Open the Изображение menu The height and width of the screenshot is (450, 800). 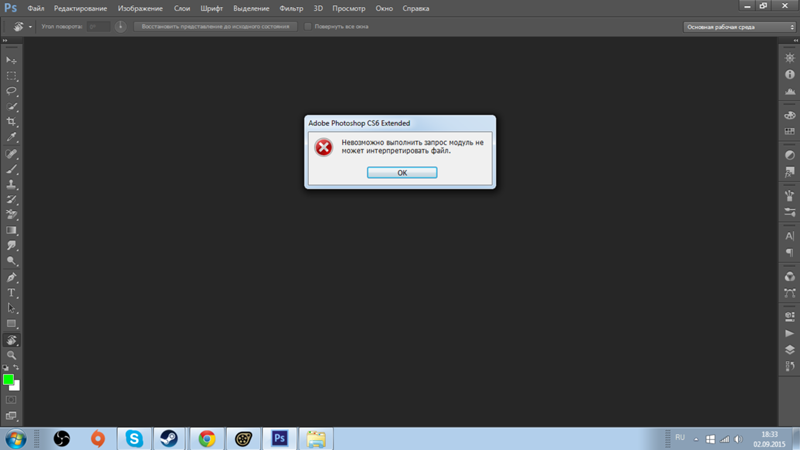click(140, 8)
